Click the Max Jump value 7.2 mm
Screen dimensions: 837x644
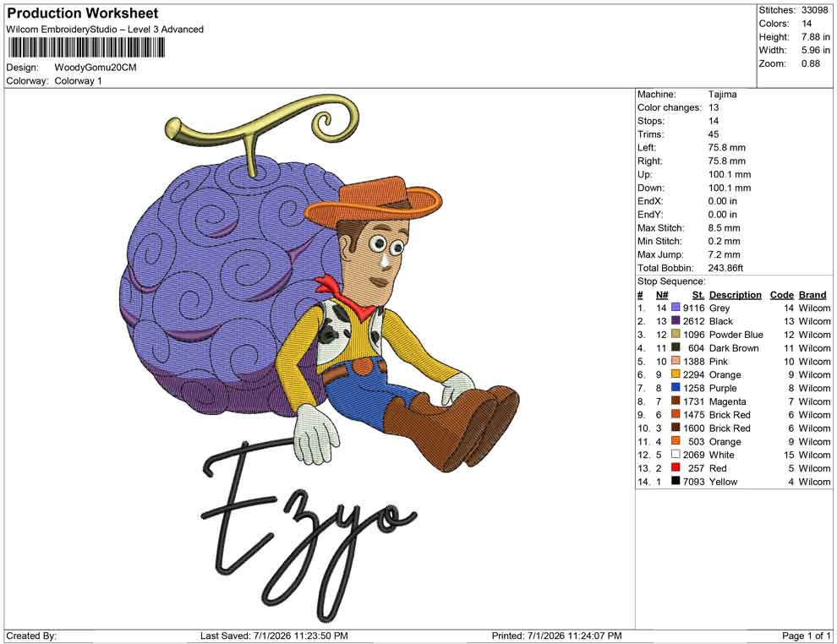724,254
